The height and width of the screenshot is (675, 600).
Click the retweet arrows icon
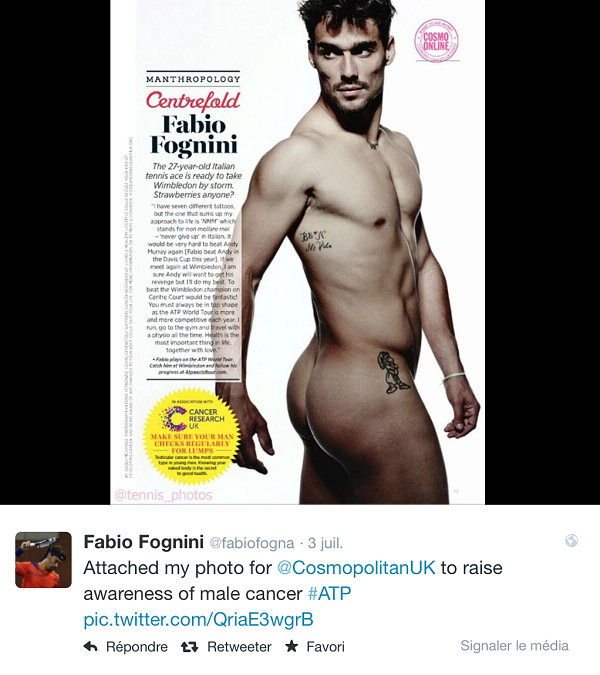(189, 647)
